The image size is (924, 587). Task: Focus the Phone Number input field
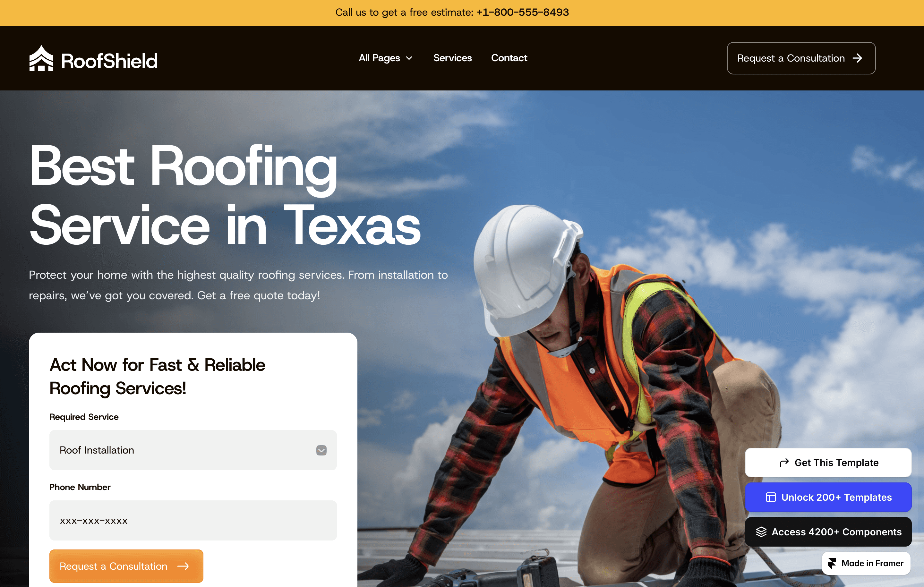[193, 521]
